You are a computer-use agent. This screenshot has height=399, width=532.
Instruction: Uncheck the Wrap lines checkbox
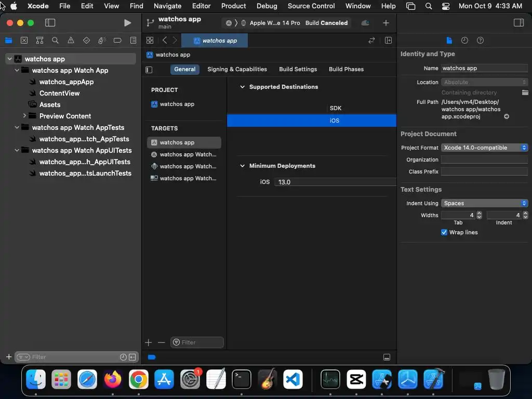[x=444, y=232]
